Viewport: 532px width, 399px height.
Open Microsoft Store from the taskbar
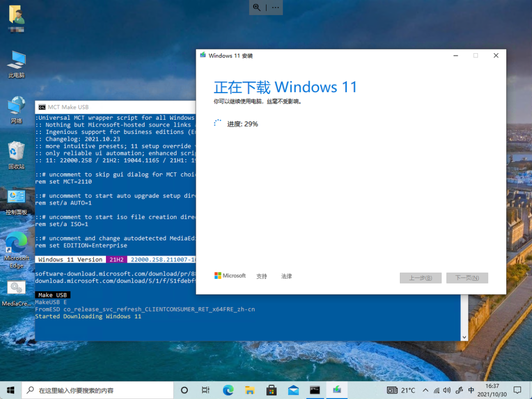[271, 390]
